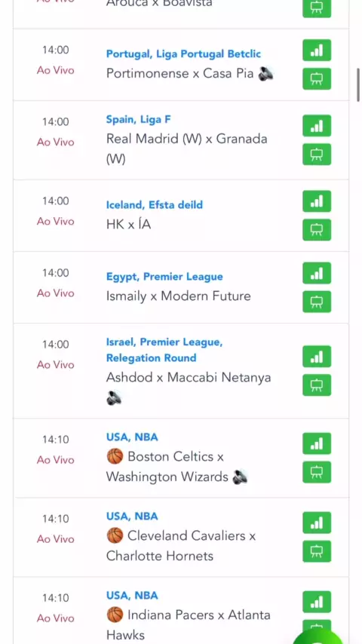Open board icon for Real Madrid (W) match
The width and height of the screenshot is (362, 644).
pos(317,155)
